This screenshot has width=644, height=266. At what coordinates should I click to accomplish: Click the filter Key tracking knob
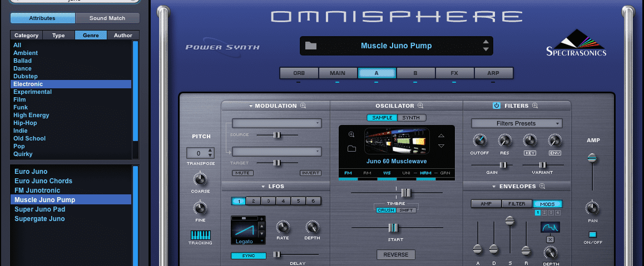(x=530, y=141)
